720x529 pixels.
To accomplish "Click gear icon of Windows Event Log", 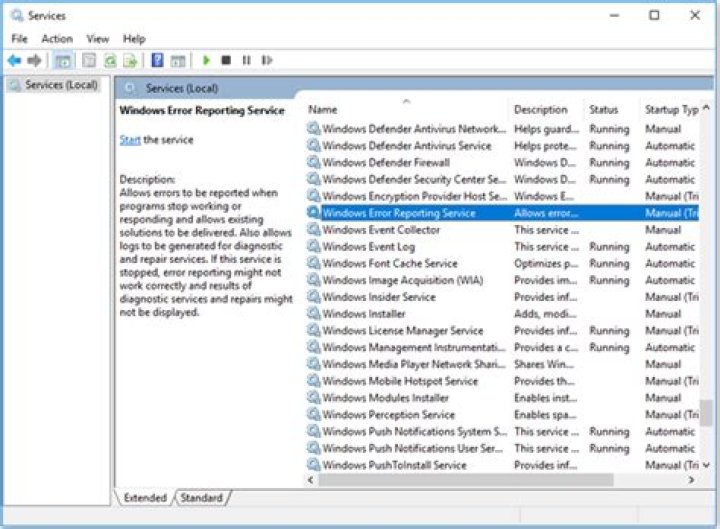I will coord(313,246).
